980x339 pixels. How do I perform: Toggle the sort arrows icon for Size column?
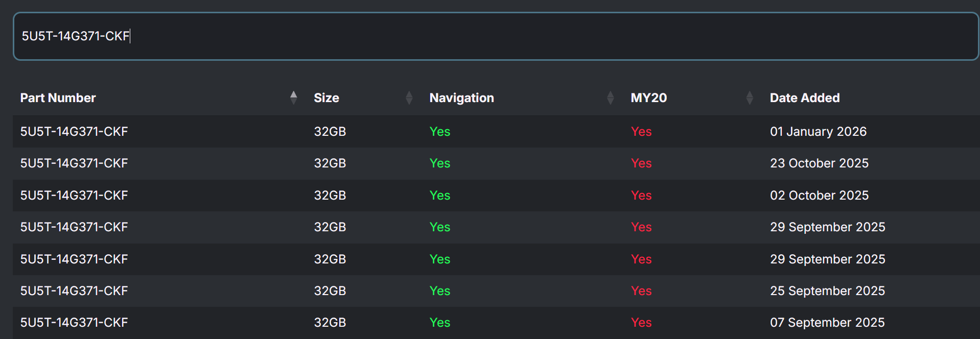pyautogui.click(x=409, y=98)
